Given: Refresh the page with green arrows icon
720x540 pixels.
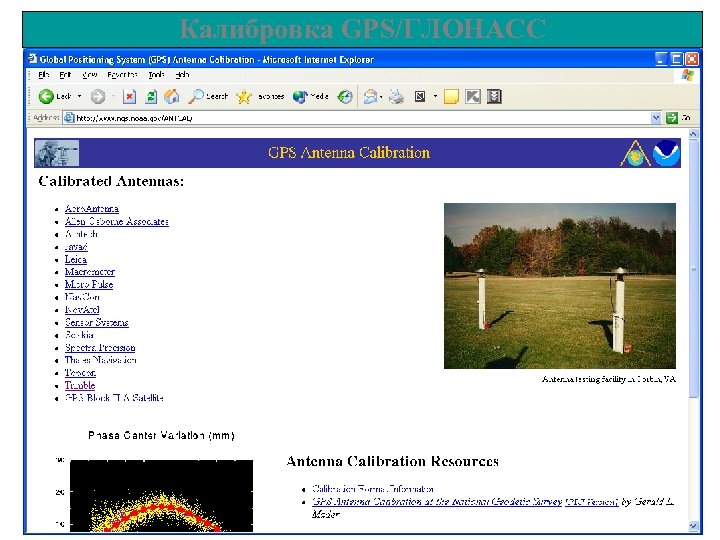Looking at the screenshot, I should pos(151,96).
